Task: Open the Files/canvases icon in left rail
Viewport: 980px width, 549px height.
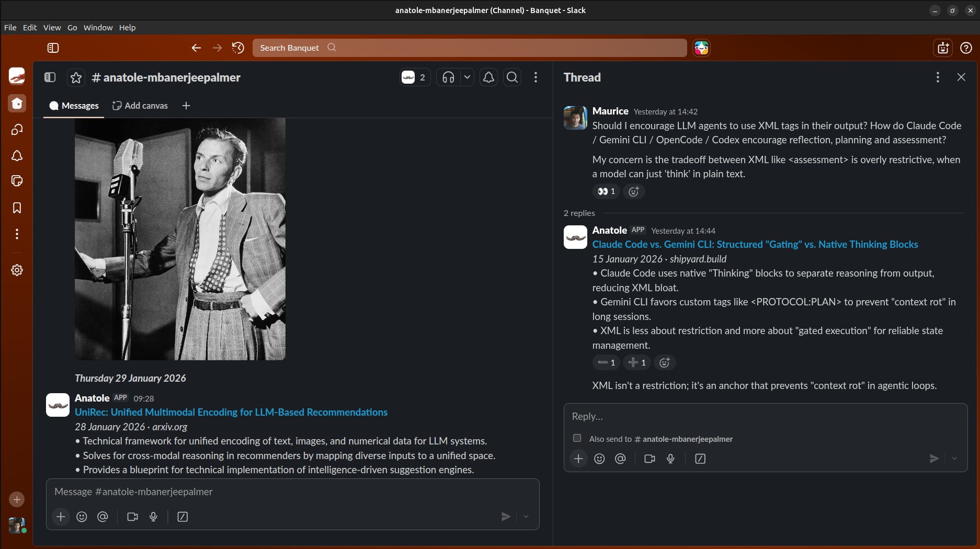Action: coord(17,181)
